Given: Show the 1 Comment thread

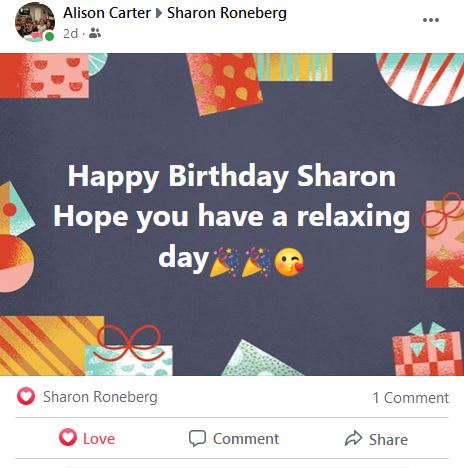Looking at the screenshot, I should (411, 398).
